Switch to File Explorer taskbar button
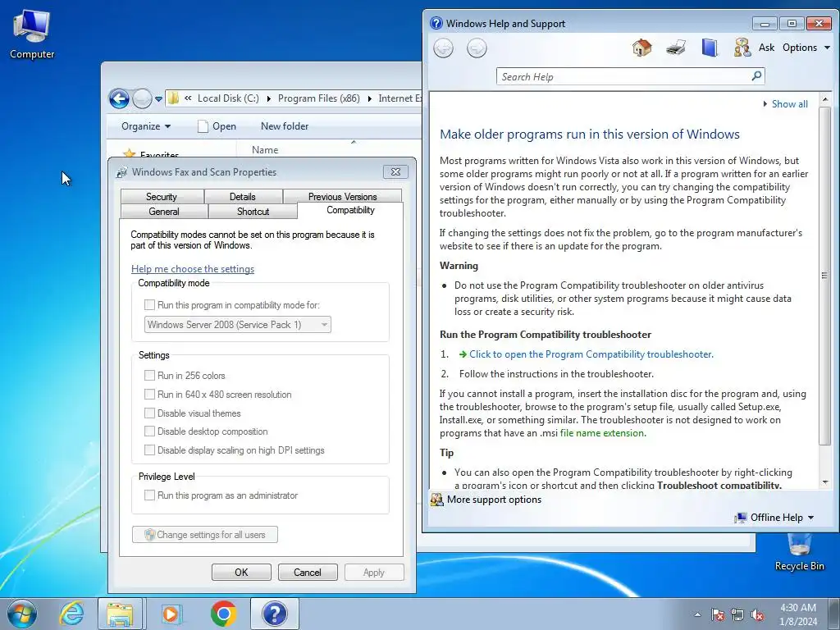 coord(120,614)
